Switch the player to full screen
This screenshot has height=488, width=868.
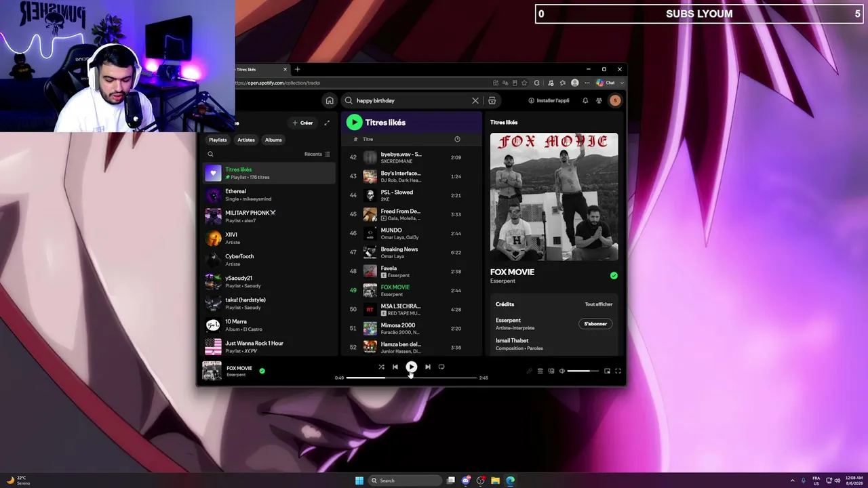[618, 371]
